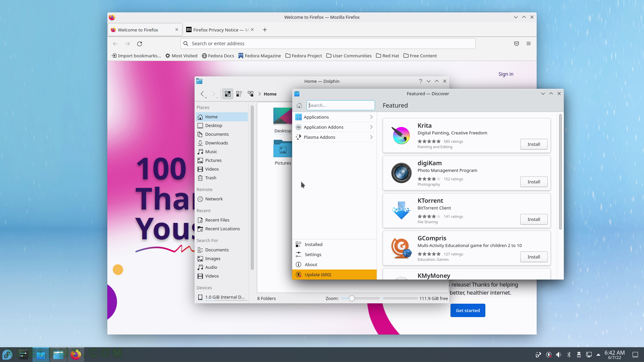
Task: Open Red Hat bookmark folder
Action: pyautogui.click(x=387, y=56)
